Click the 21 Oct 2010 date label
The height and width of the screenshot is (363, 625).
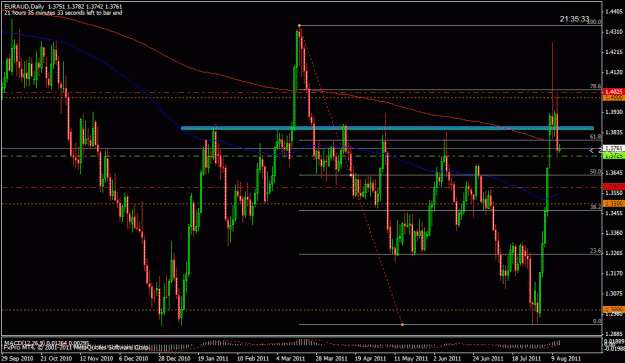coord(57,359)
